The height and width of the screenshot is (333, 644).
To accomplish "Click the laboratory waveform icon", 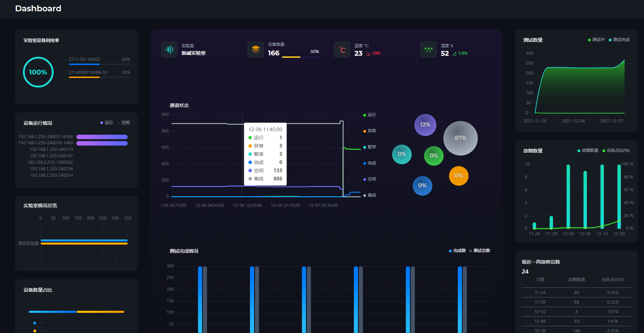I will [169, 50].
